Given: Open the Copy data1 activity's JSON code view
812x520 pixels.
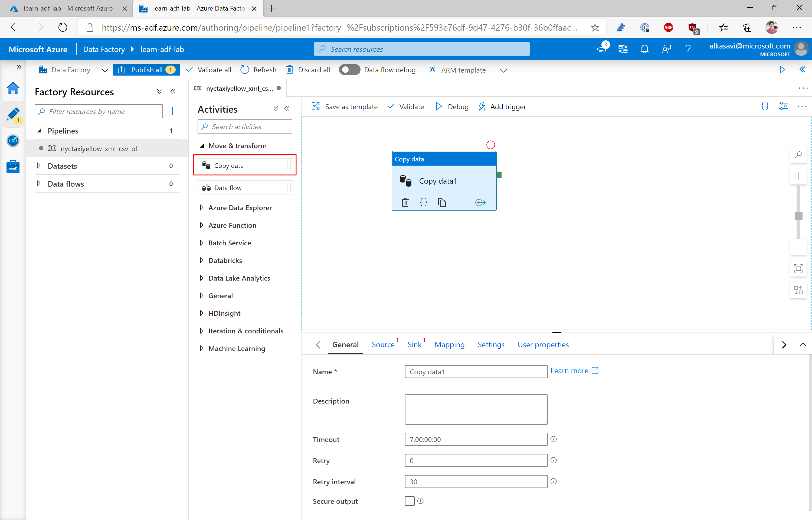Looking at the screenshot, I should [423, 202].
